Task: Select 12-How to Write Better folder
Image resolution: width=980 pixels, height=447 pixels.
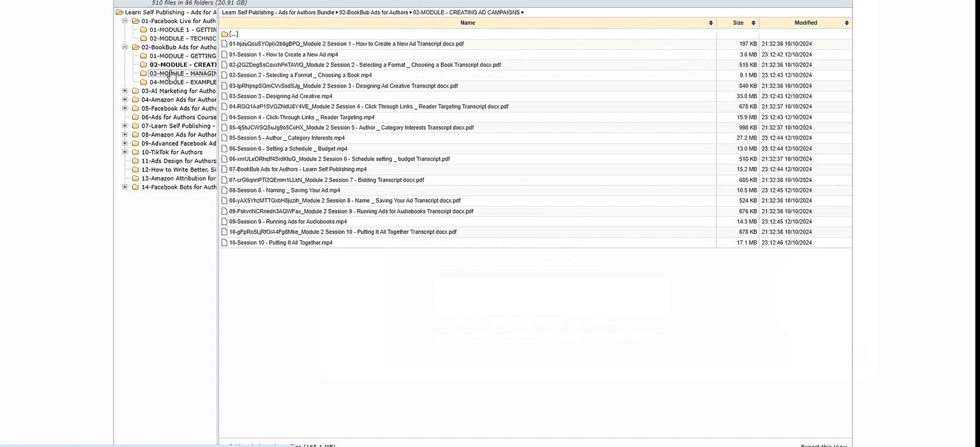Action: tap(179, 169)
